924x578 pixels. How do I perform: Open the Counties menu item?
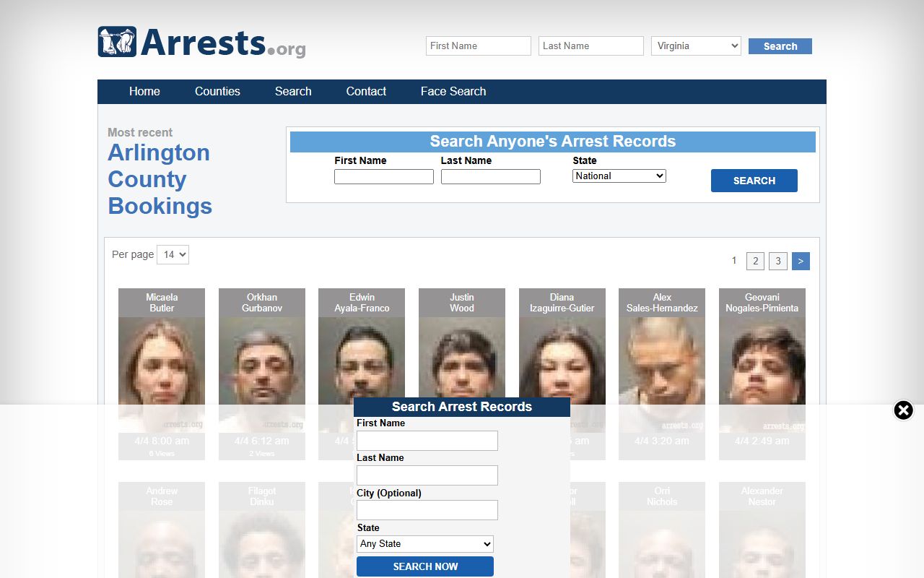pyautogui.click(x=217, y=91)
